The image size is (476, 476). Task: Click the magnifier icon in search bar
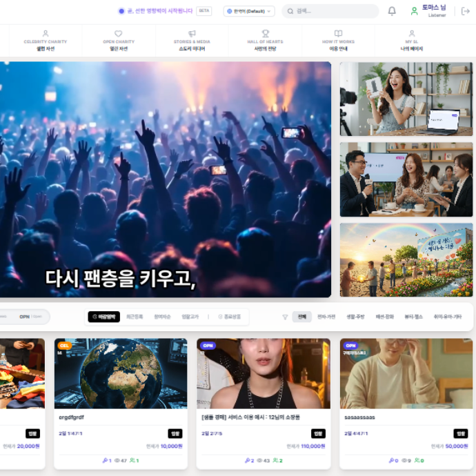(x=290, y=11)
